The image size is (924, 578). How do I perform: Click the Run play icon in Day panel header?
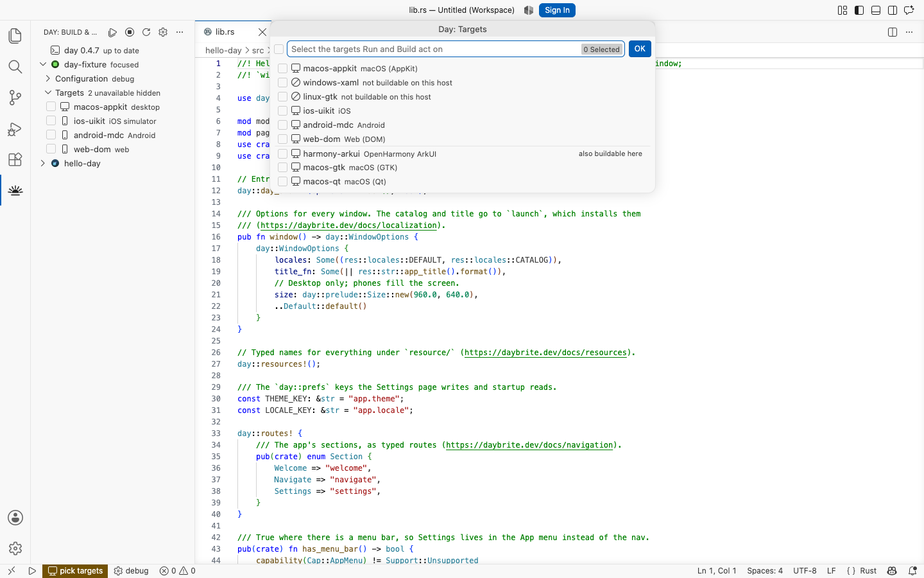[x=113, y=32]
